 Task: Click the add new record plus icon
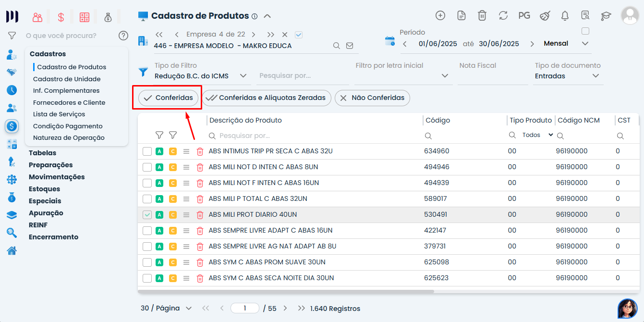pos(440,15)
